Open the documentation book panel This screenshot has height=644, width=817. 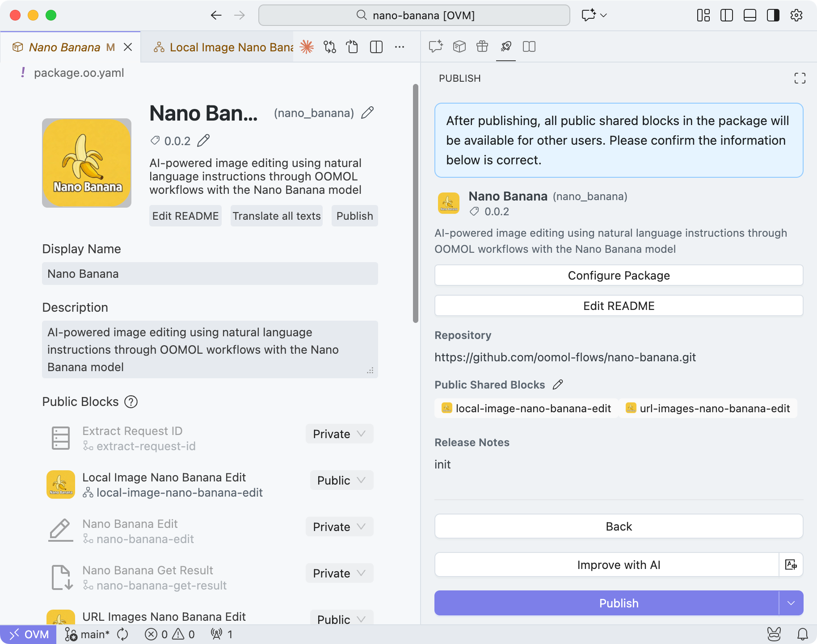click(529, 47)
